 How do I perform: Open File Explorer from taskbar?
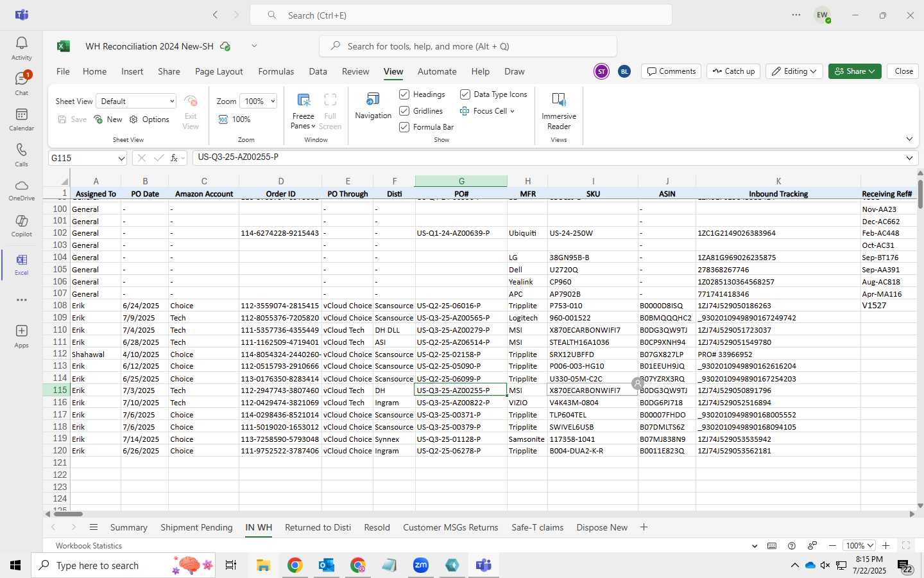click(x=263, y=565)
